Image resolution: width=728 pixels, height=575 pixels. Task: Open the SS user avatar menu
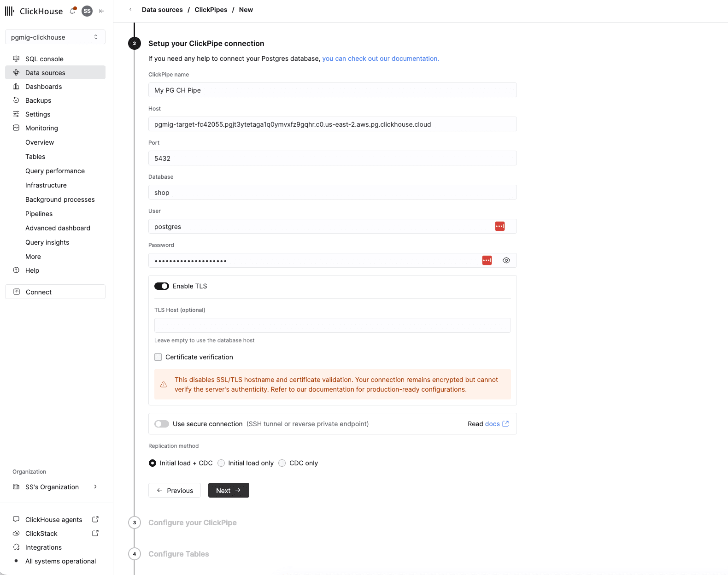tap(87, 11)
